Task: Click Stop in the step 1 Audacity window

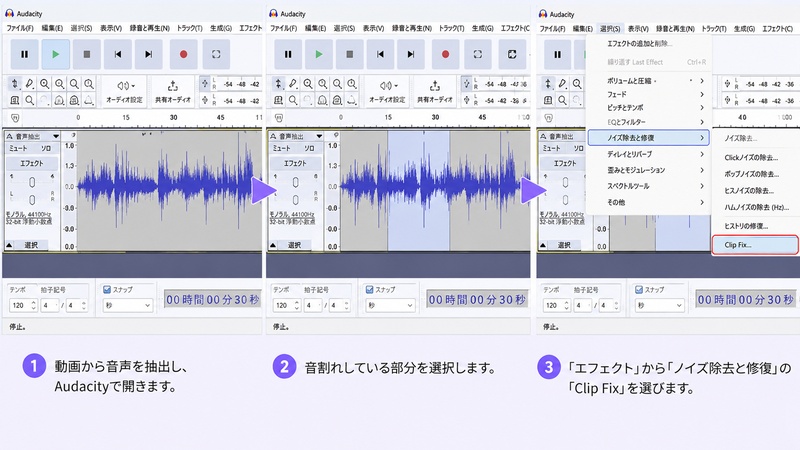Action: point(87,54)
